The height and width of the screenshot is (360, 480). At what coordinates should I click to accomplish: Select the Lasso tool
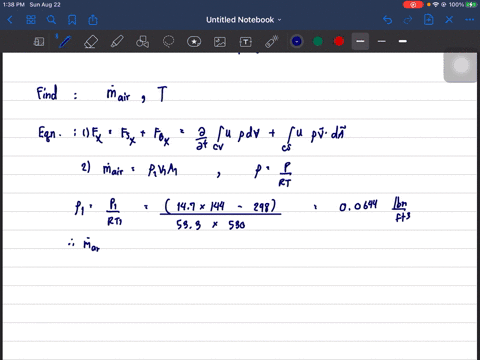click(x=168, y=42)
